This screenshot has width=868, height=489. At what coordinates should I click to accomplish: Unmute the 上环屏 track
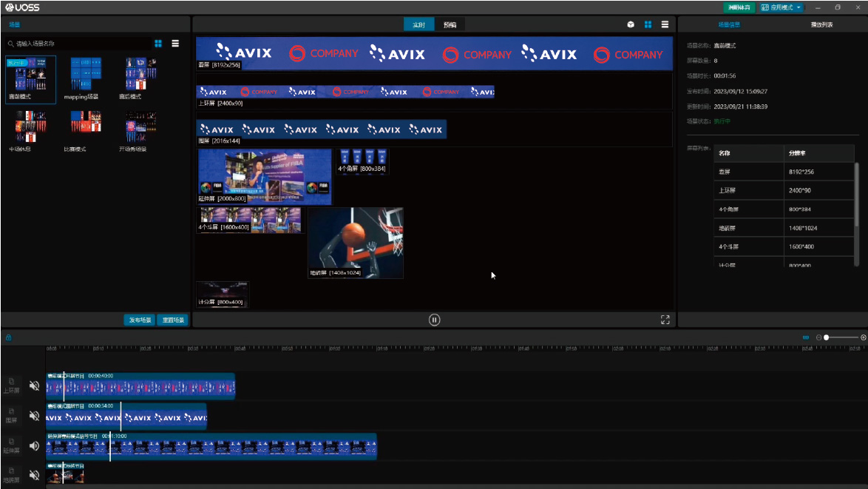click(34, 385)
